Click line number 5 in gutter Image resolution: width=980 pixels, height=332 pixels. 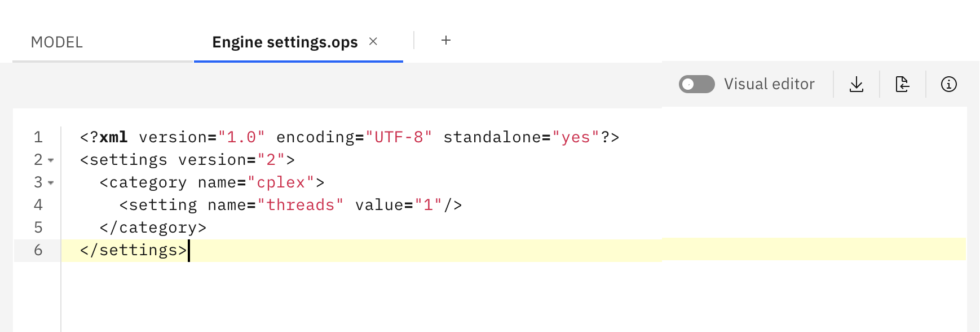(38, 228)
